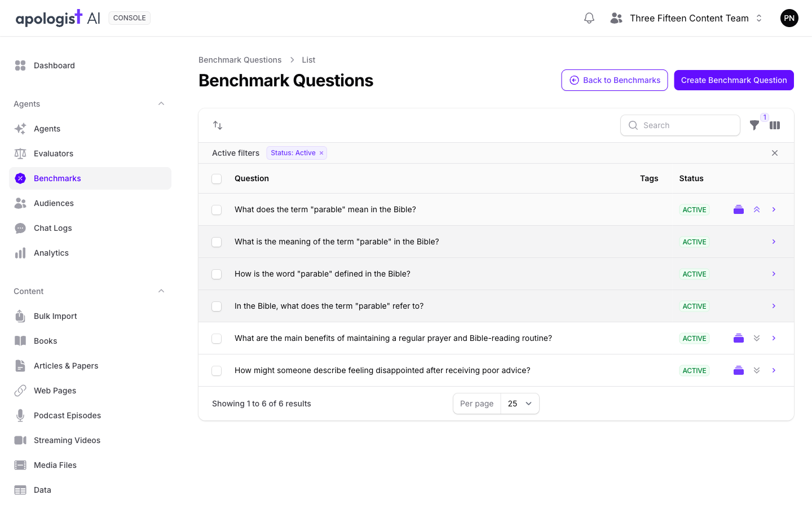Click the Podcast Episodes microphone icon

click(x=20, y=415)
